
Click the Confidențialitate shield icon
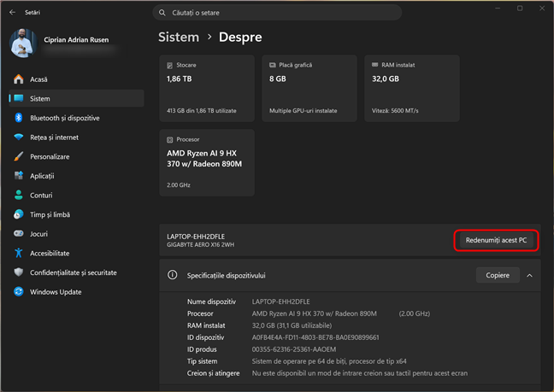(x=19, y=272)
